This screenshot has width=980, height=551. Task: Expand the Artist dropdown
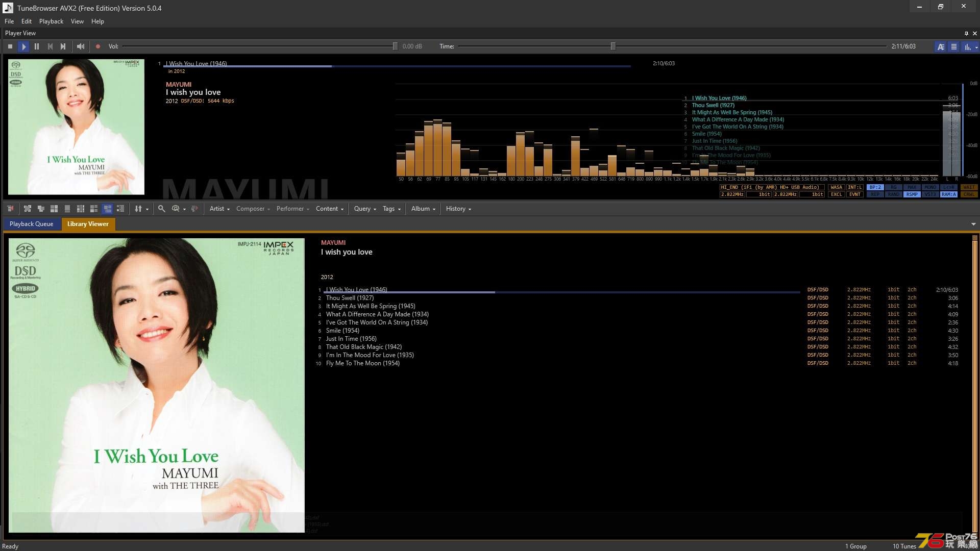tap(219, 209)
